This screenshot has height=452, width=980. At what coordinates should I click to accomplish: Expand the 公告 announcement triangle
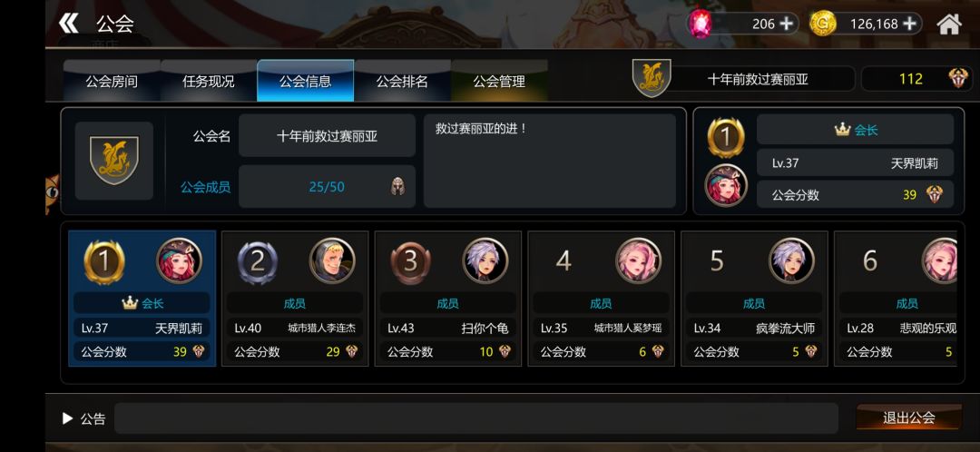(x=67, y=418)
